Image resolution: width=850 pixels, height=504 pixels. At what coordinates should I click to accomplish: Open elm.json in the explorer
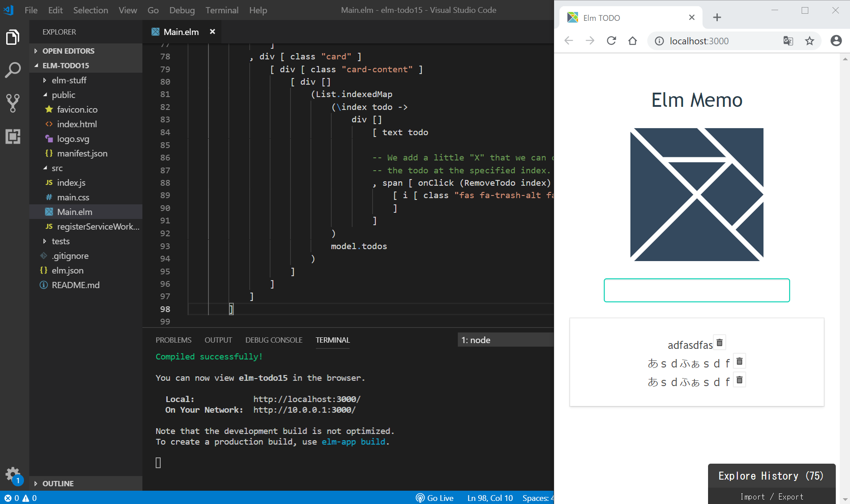click(x=86, y=270)
